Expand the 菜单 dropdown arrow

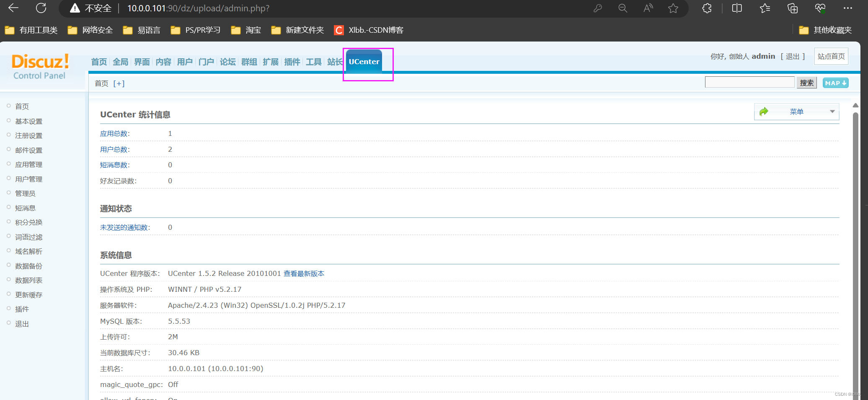832,112
